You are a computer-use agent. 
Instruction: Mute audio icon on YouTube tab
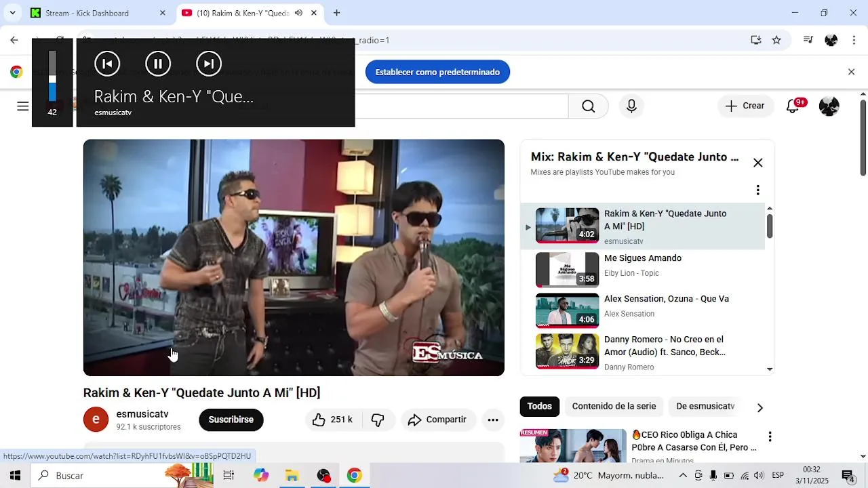pos(298,13)
